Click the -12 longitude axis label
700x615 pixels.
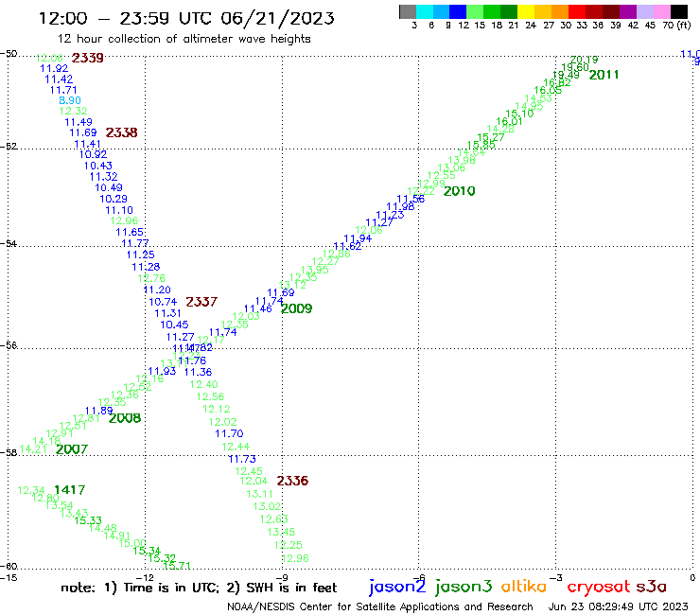click(146, 577)
